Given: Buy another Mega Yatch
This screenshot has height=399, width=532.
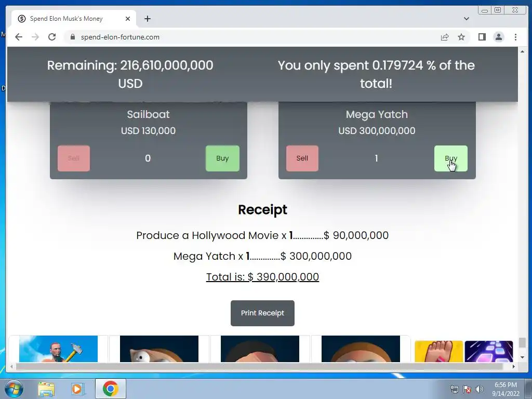Looking at the screenshot, I should pos(451,158).
